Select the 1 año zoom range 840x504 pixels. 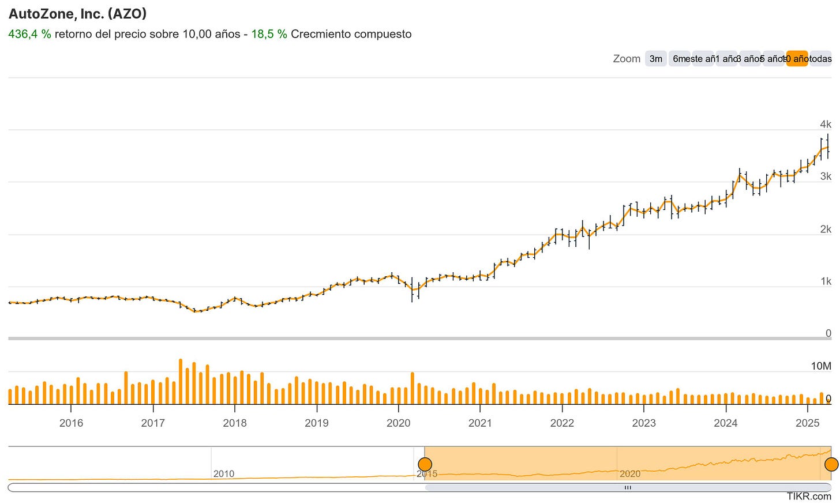tap(726, 59)
